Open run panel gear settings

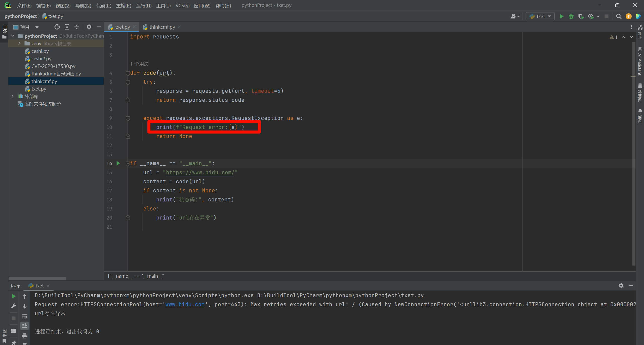[621, 286]
